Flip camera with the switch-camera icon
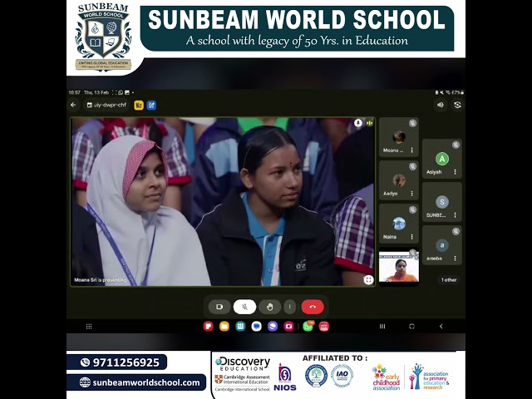 pos(457,105)
